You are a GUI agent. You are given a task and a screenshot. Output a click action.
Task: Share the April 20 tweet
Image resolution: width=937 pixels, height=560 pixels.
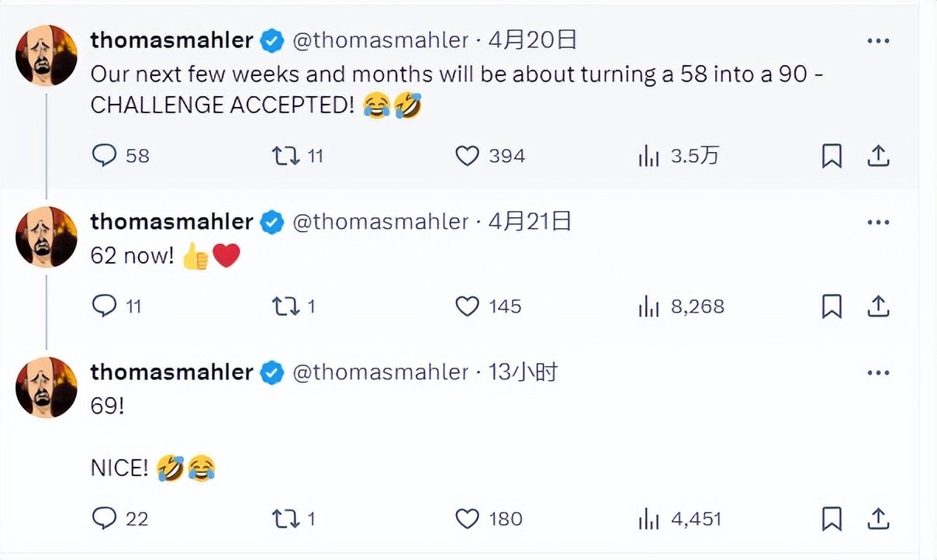(877, 157)
